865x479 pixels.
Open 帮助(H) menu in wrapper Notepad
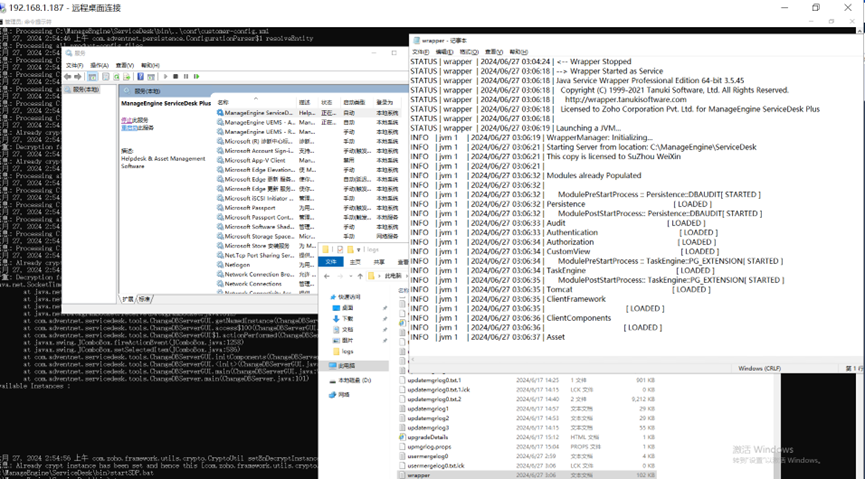click(519, 52)
